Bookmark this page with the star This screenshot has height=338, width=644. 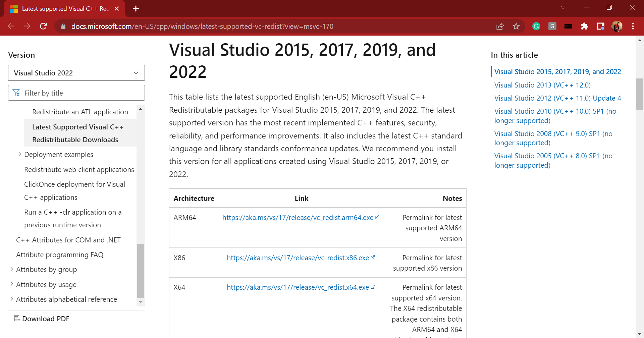[x=517, y=26]
